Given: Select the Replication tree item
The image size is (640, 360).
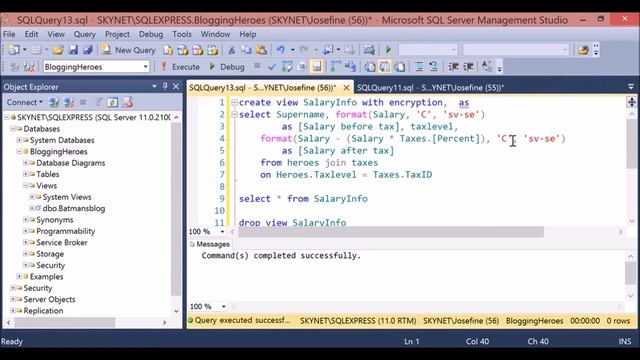Looking at the screenshot, I should pos(43,311).
